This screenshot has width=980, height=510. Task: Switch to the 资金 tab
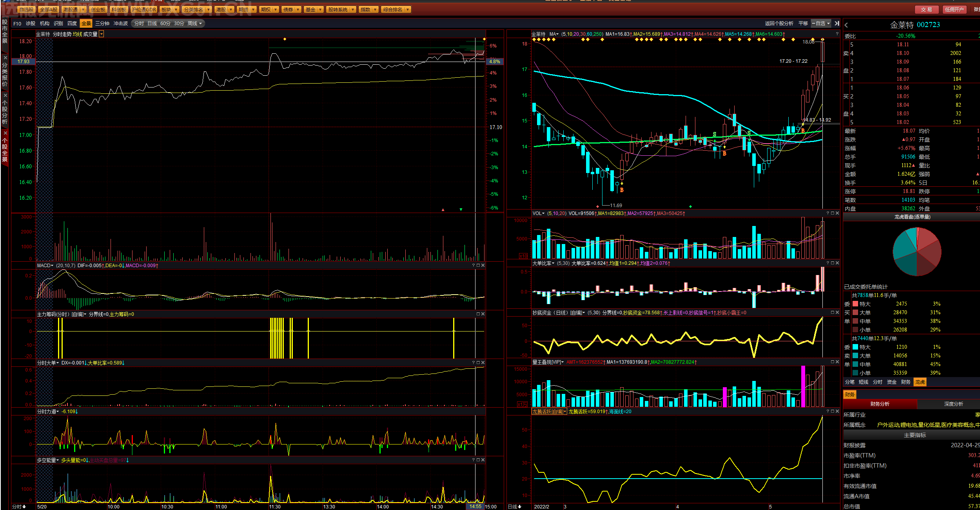pos(892,382)
